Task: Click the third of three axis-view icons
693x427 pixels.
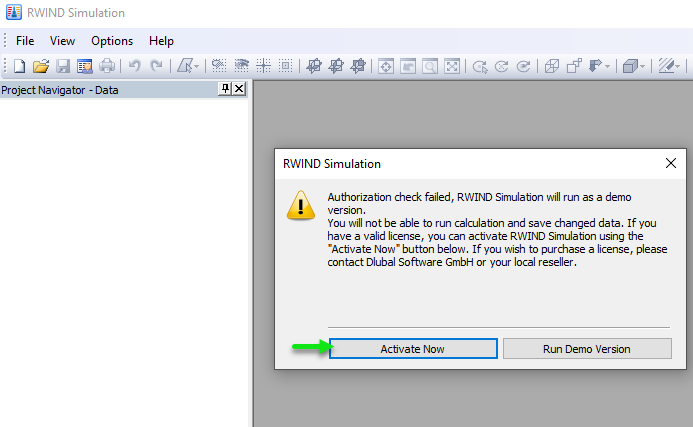Action: click(358, 66)
